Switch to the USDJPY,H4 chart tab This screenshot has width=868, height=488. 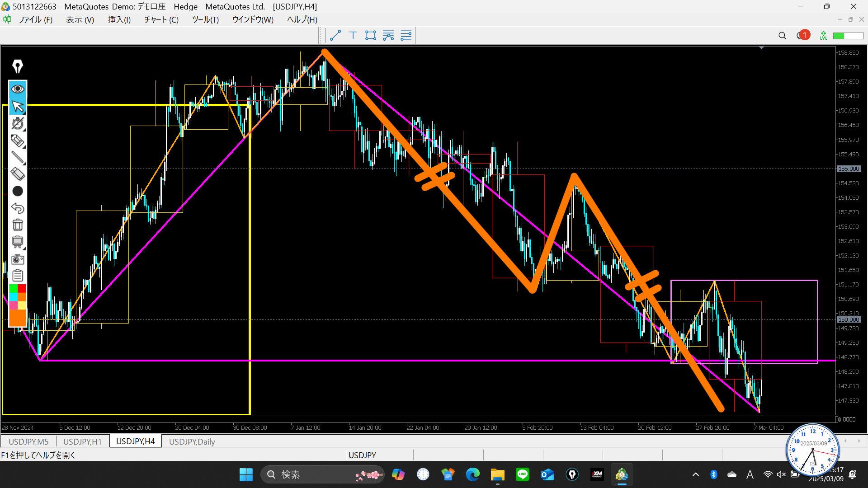point(136,441)
